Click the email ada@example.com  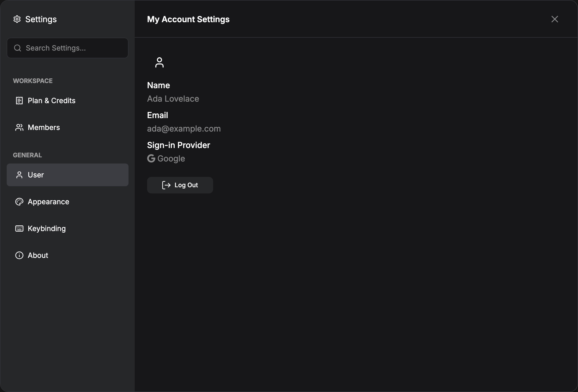pyautogui.click(x=184, y=129)
